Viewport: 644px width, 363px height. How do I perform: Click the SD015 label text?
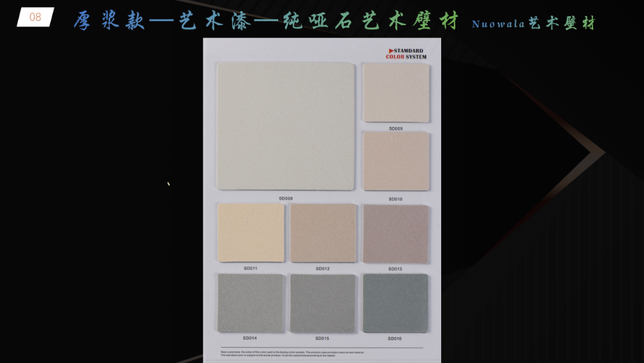click(323, 338)
